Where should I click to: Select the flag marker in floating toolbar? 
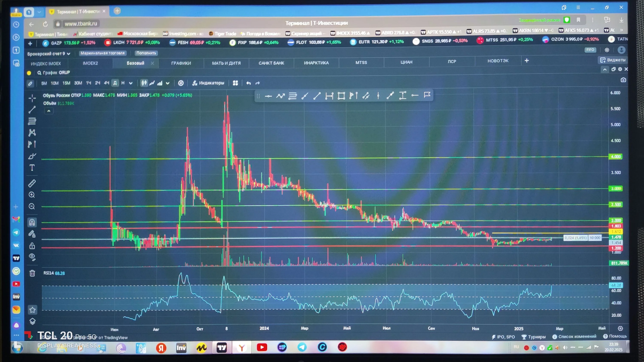427,95
